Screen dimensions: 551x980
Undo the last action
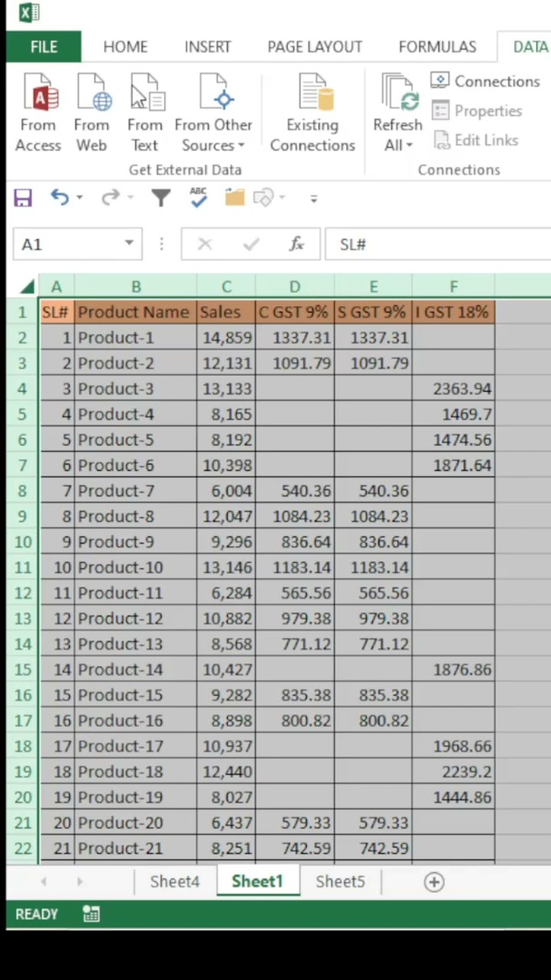[59, 198]
